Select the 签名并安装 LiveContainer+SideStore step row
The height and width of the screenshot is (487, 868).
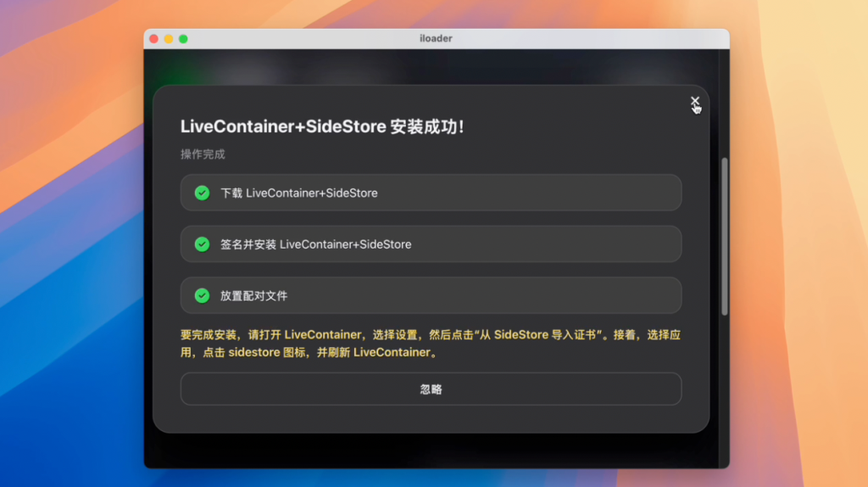431,244
